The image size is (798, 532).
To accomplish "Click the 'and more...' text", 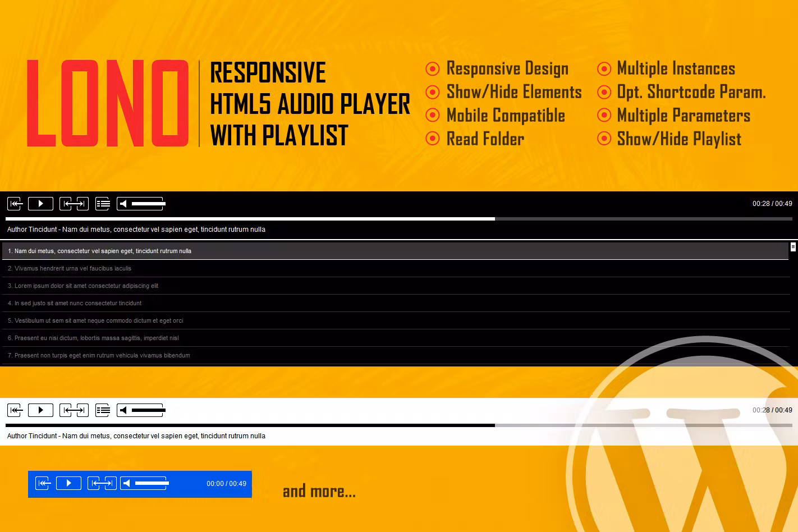I will [319, 492].
